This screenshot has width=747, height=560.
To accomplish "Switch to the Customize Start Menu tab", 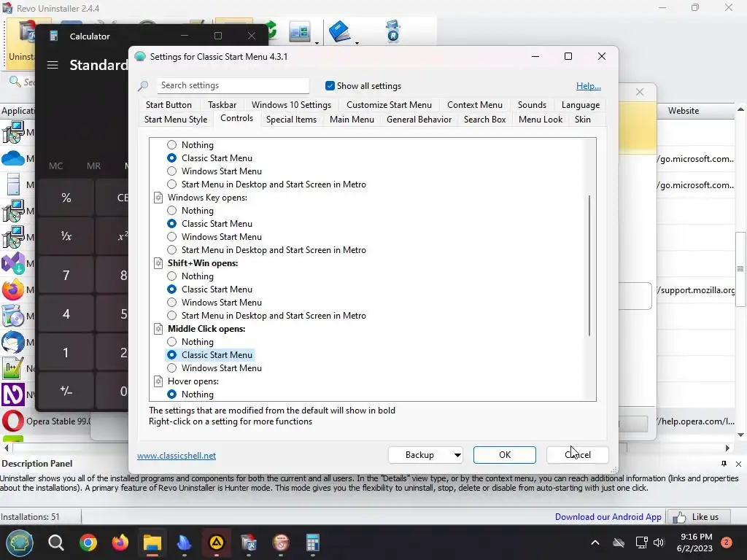I will [389, 105].
